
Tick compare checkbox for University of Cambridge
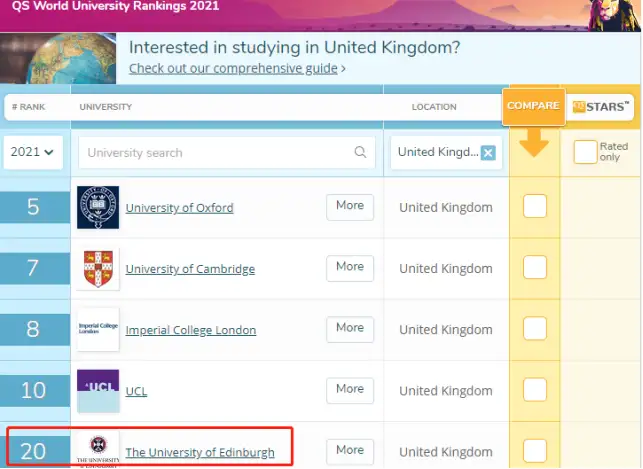pos(535,268)
